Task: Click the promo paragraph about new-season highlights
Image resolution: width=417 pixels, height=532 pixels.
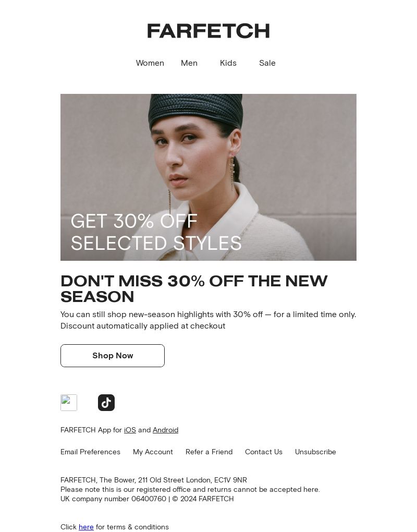Action: 208,320
